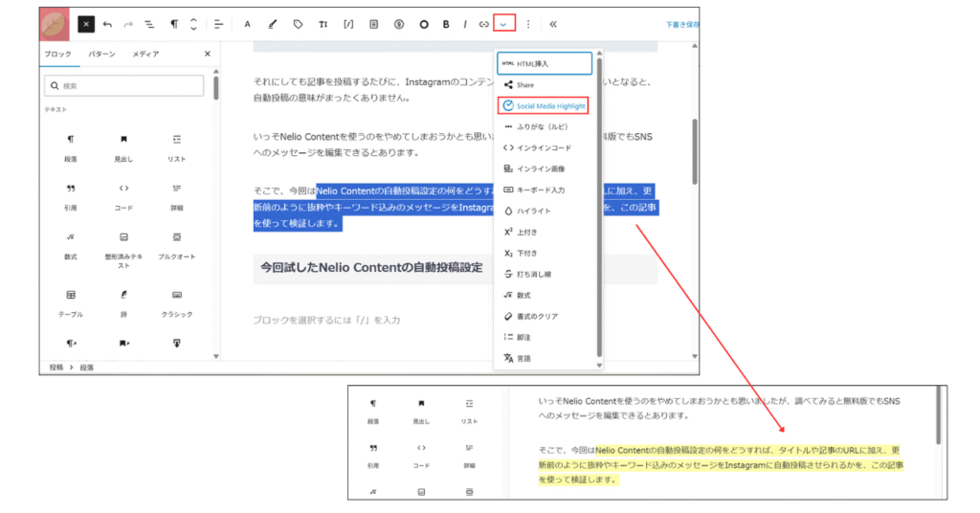Click the font size Tt icon
The width and height of the screenshot is (980, 513).
pos(323,24)
